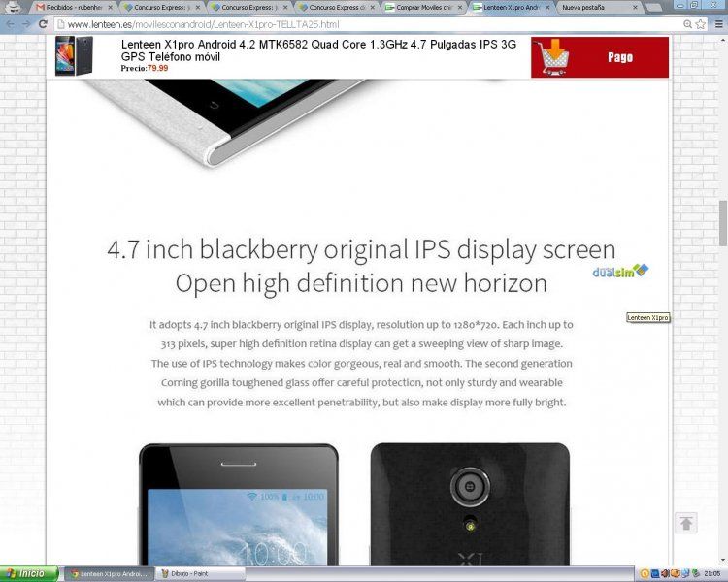This screenshot has width=728, height=582.
Task: Switch to the first Concurso Express tab
Action: 160,8
